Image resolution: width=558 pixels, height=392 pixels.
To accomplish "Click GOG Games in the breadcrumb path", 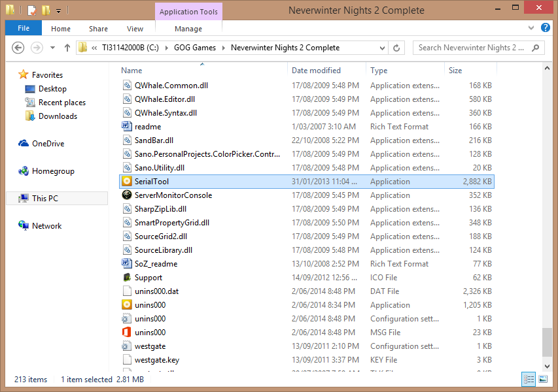I will [195, 48].
